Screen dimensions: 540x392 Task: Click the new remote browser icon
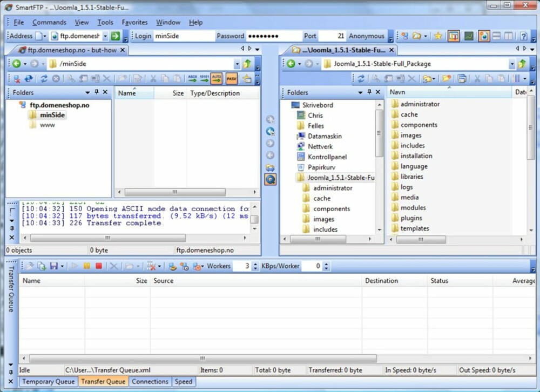pyautogui.click(x=404, y=36)
